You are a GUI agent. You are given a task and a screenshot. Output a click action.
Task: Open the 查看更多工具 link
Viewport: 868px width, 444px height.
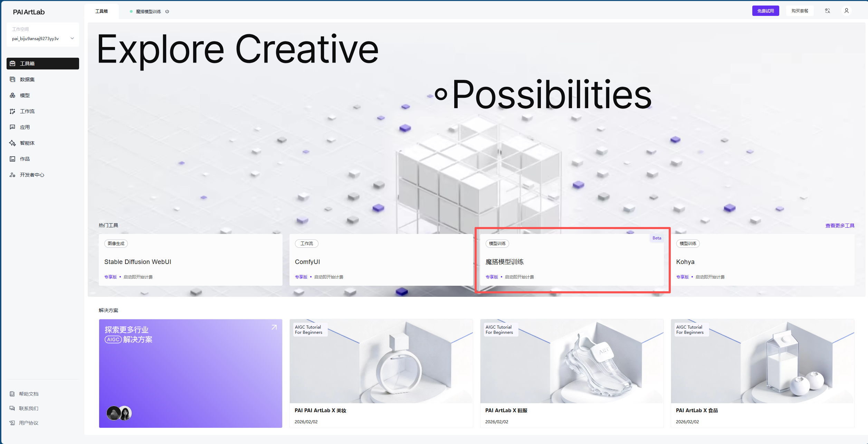840,226
